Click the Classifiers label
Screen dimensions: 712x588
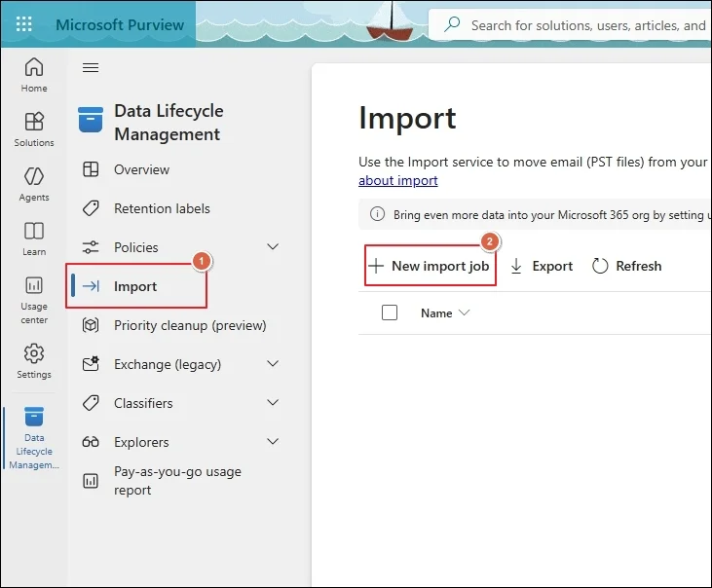pyautogui.click(x=143, y=403)
